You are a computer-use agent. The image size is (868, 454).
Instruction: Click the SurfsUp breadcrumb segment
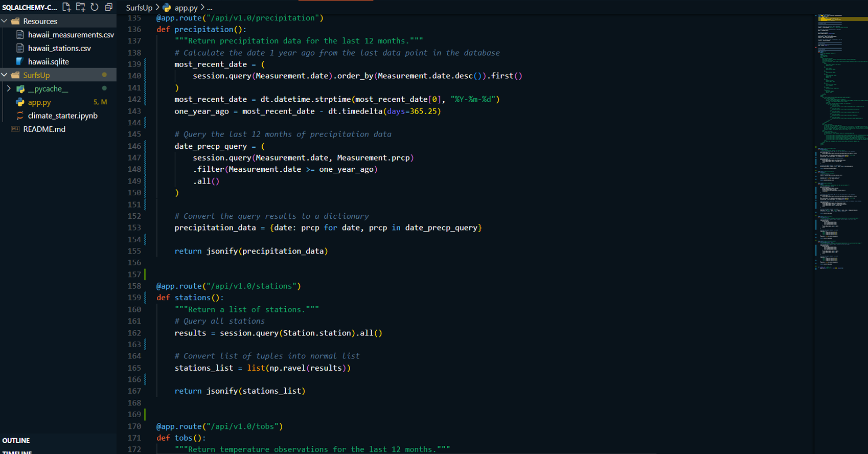139,8
